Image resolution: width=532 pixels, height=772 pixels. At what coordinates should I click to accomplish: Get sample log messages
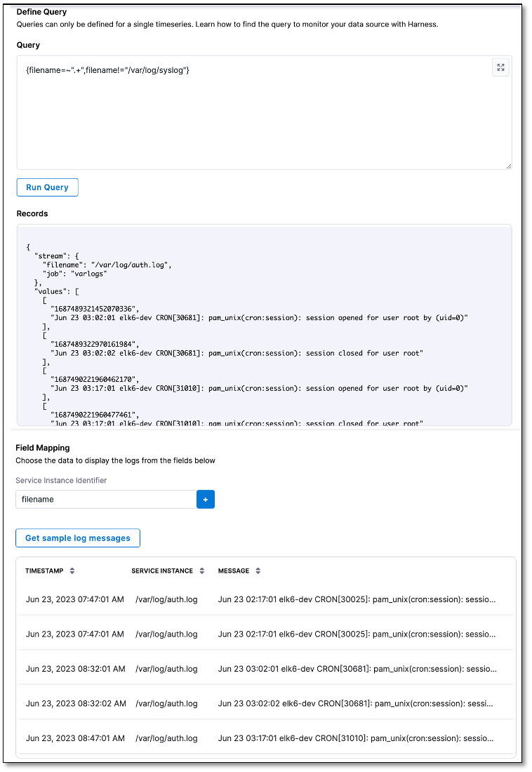point(78,538)
